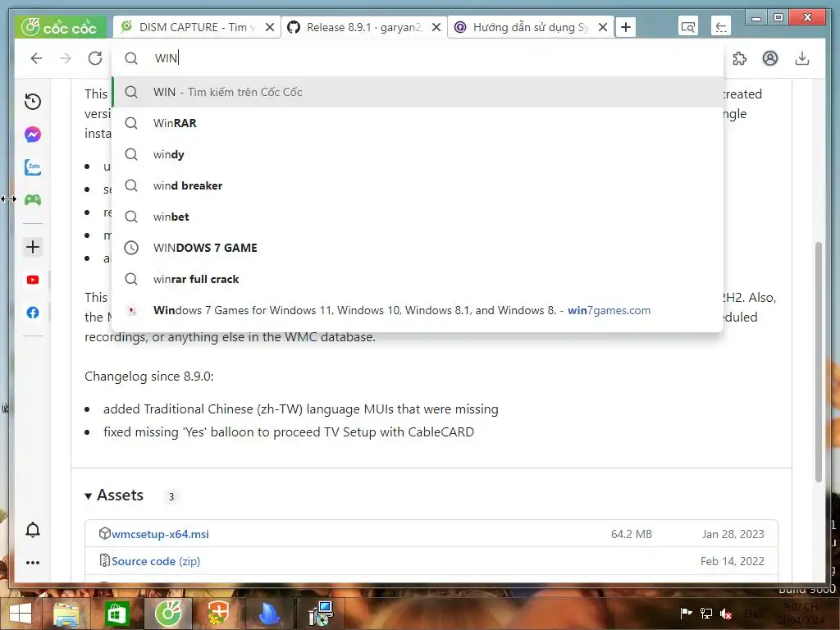Close the Hướng dẫn sử dụng tab
The height and width of the screenshot is (630, 840).
point(603,27)
